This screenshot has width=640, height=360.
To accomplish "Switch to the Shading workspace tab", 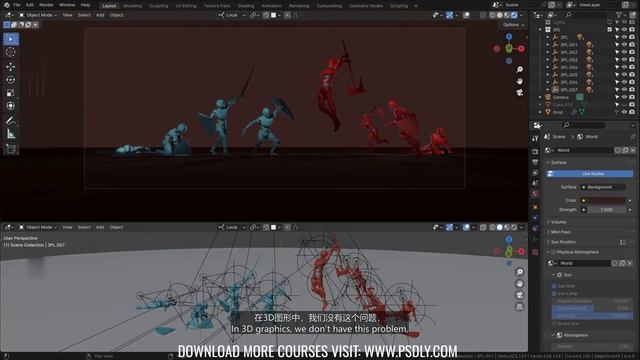I will (x=246, y=6).
